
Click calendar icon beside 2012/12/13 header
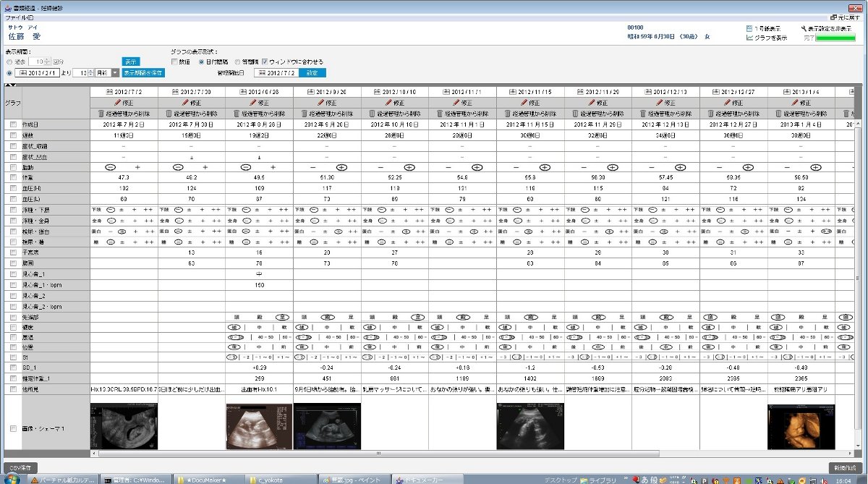[650, 93]
